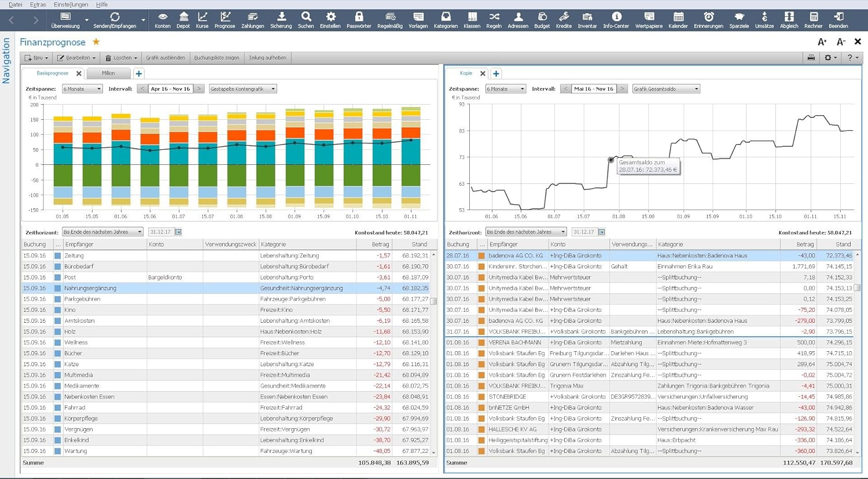Open the Depot portfolio icon
Screen dimensions: 868x479
[x=183, y=20]
